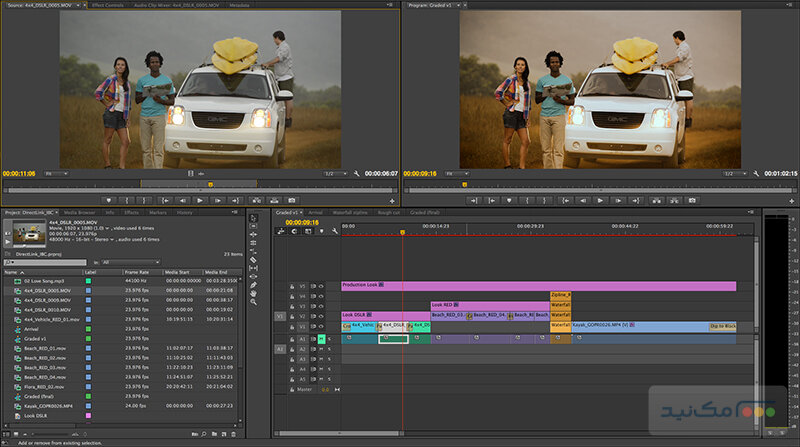Viewport: 800px width, 447px height.
Task: Click Lift button in Program monitor
Action: click(x=657, y=201)
